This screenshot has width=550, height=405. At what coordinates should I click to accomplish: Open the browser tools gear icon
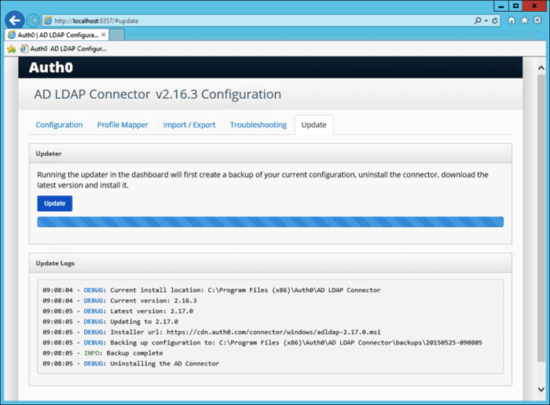click(537, 20)
